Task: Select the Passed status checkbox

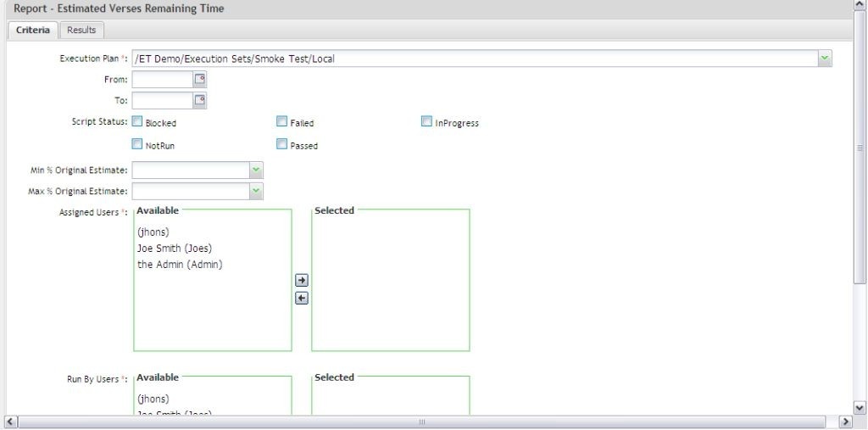Action: (282, 145)
